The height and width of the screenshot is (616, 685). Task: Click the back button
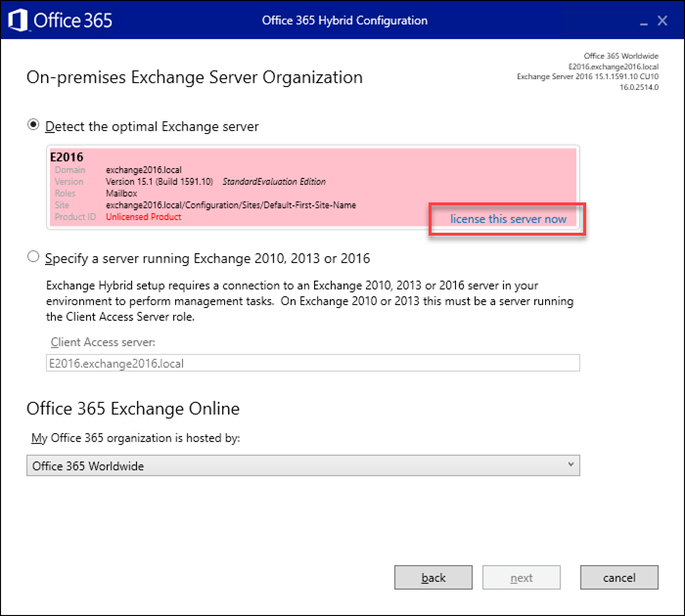point(434,578)
